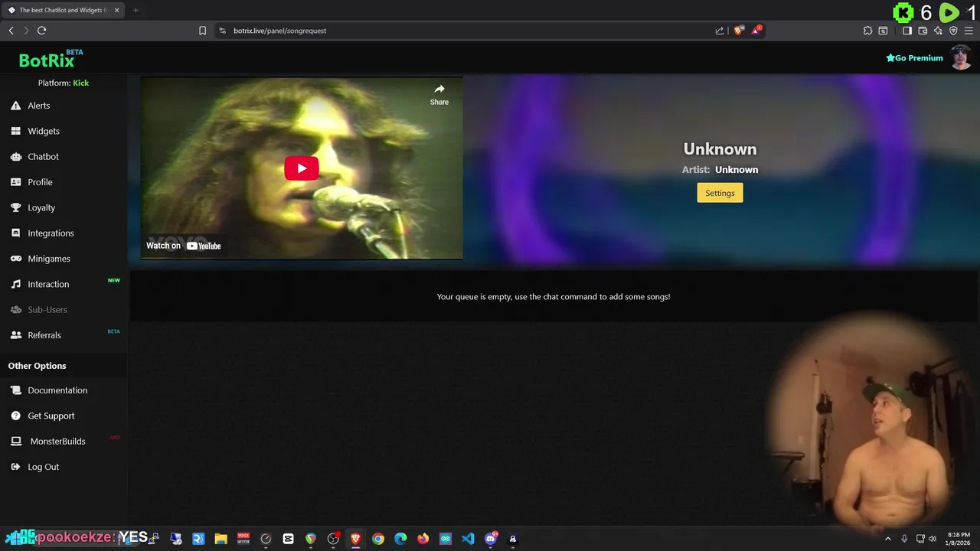
Task: Open Microsoft Edge from the taskbar
Action: [400, 539]
